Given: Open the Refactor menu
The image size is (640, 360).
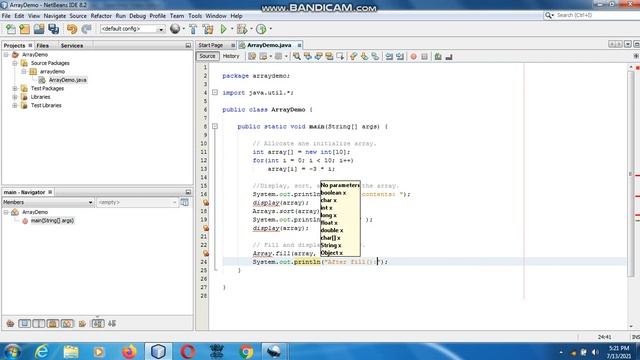Looking at the screenshot, I should coord(101,16).
